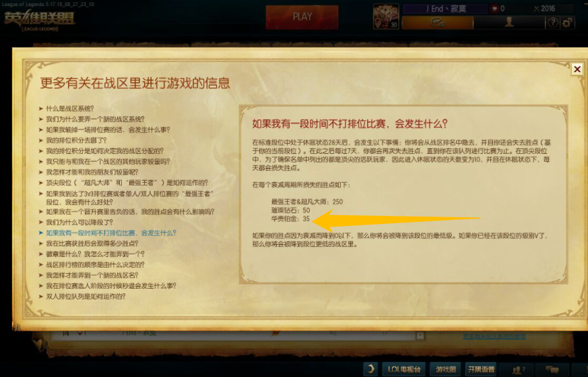Click the 开黑语音 button
The image size is (588, 377).
click(481, 370)
